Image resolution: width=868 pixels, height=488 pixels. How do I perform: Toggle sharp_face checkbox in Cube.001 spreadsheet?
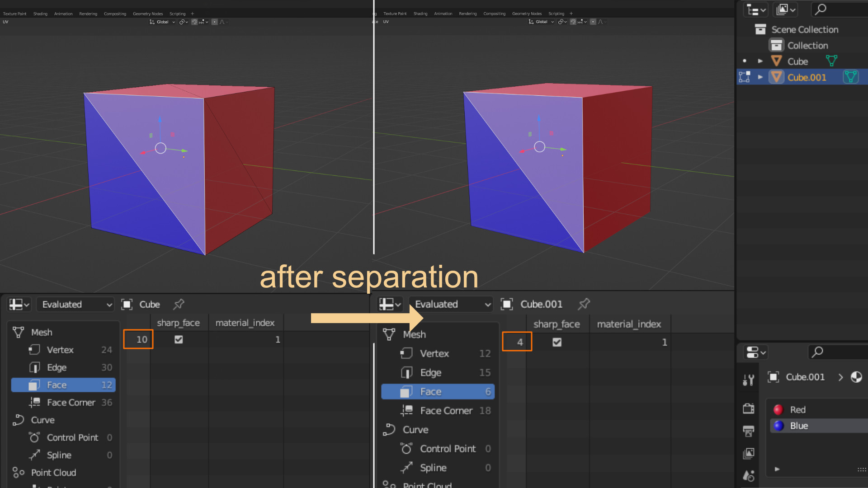pos(557,343)
